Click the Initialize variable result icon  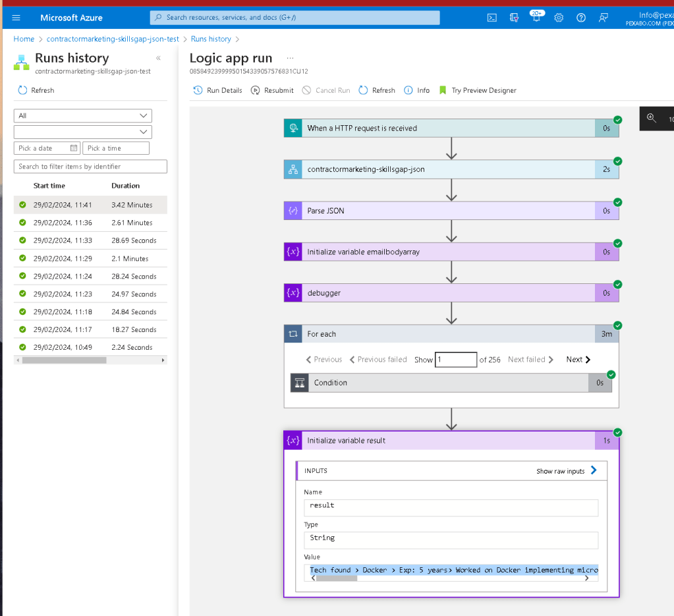tap(293, 441)
